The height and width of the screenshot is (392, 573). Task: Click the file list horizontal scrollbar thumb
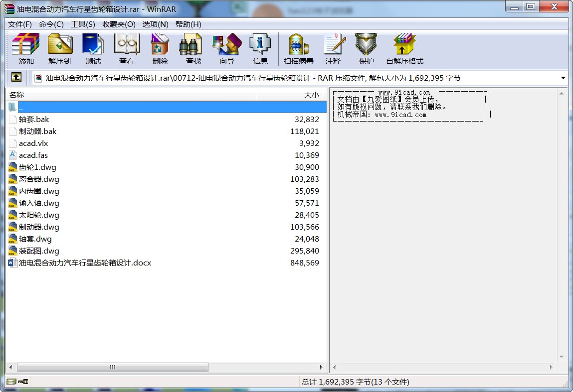(x=113, y=367)
